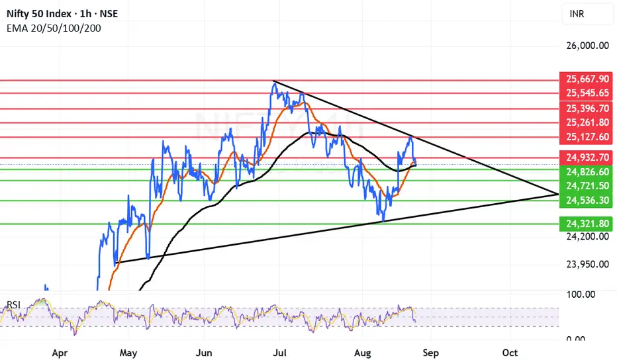
Task: Click the Jun label on time axis
Action: click(204, 353)
